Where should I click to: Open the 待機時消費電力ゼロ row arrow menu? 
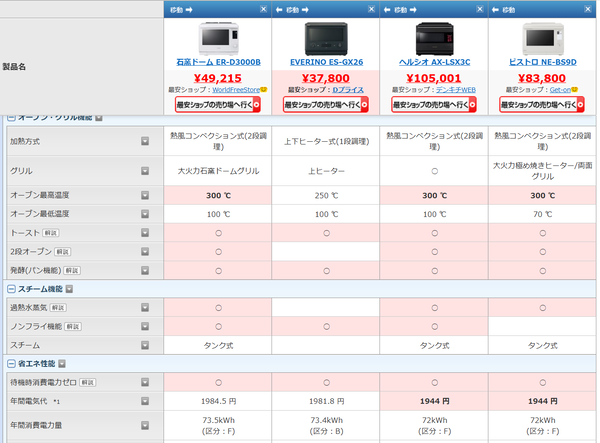(x=145, y=382)
